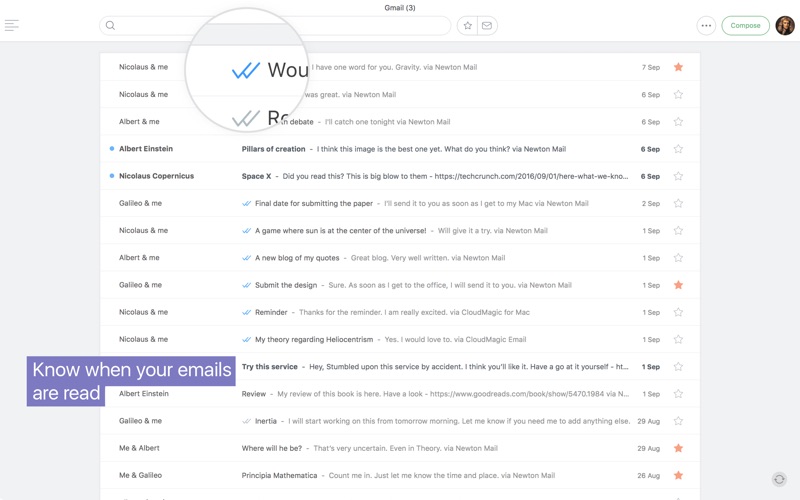Click read receipt icon on Final date email
Screen dimensions: 800x500
246,203
